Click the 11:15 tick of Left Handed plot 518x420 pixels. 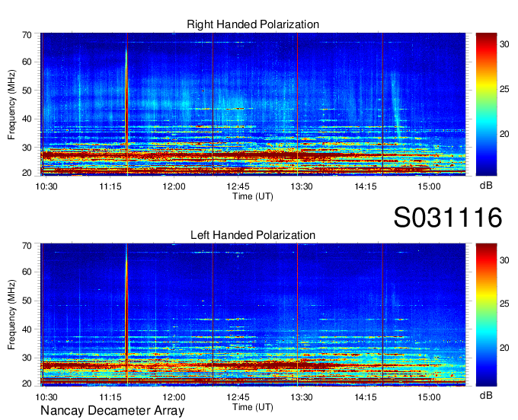tap(110, 397)
